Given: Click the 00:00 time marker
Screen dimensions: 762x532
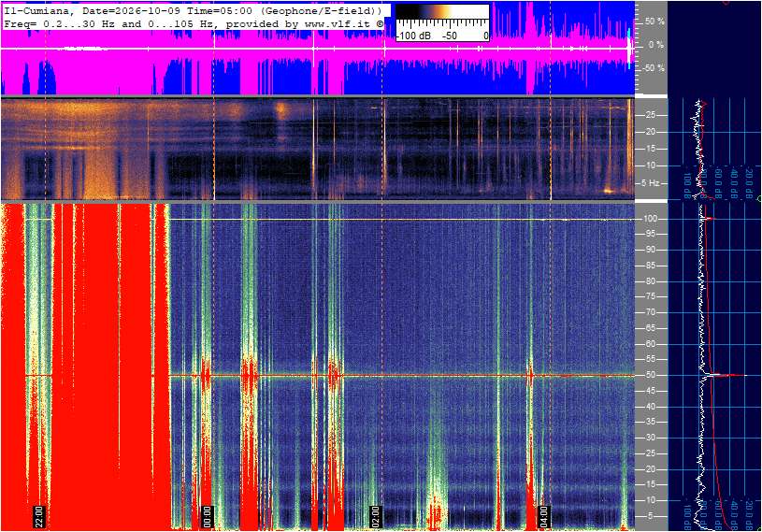Looking at the screenshot, I should pos(207,516).
